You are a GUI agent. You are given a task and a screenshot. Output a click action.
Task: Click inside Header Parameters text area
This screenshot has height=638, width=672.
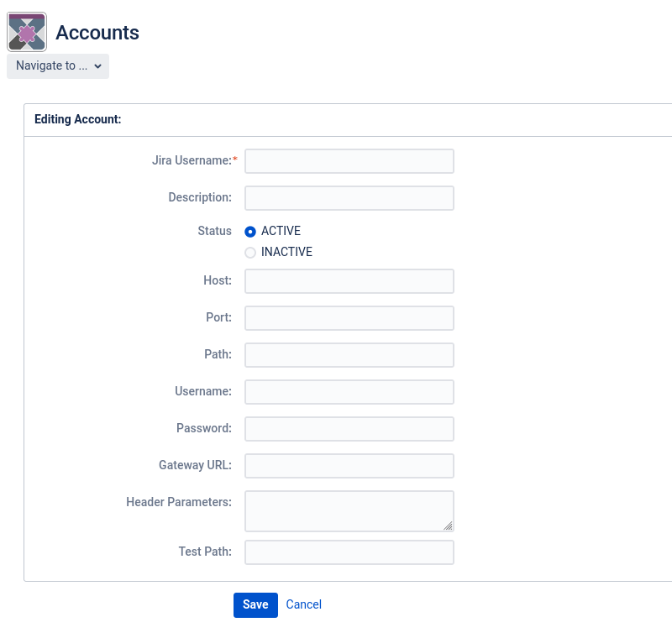coord(349,511)
